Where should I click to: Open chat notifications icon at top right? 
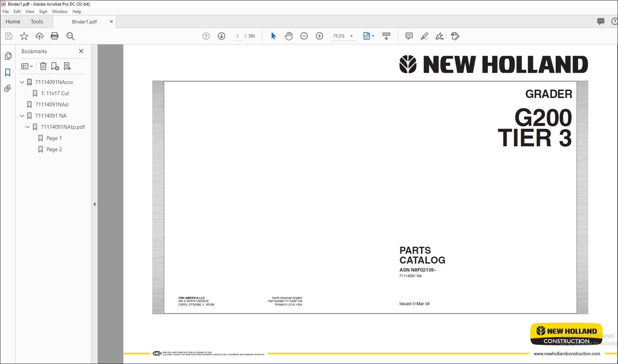pyautogui.click(x=601, y=22)
